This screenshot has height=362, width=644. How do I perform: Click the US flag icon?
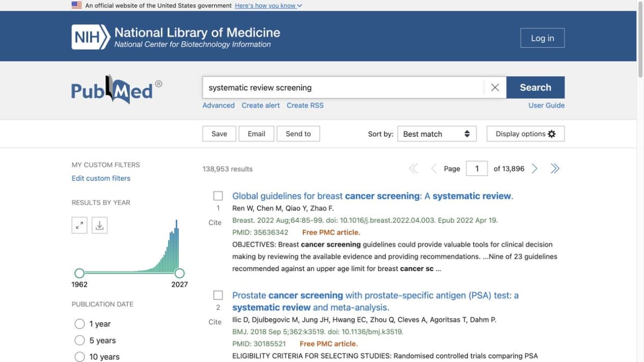[77, 5]
